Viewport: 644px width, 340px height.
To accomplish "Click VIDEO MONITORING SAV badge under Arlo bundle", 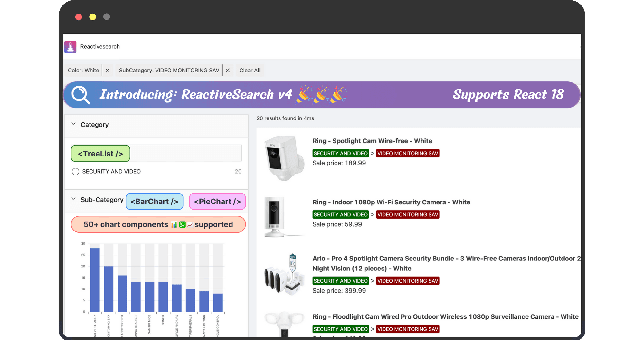I will [x=408, y=280].
